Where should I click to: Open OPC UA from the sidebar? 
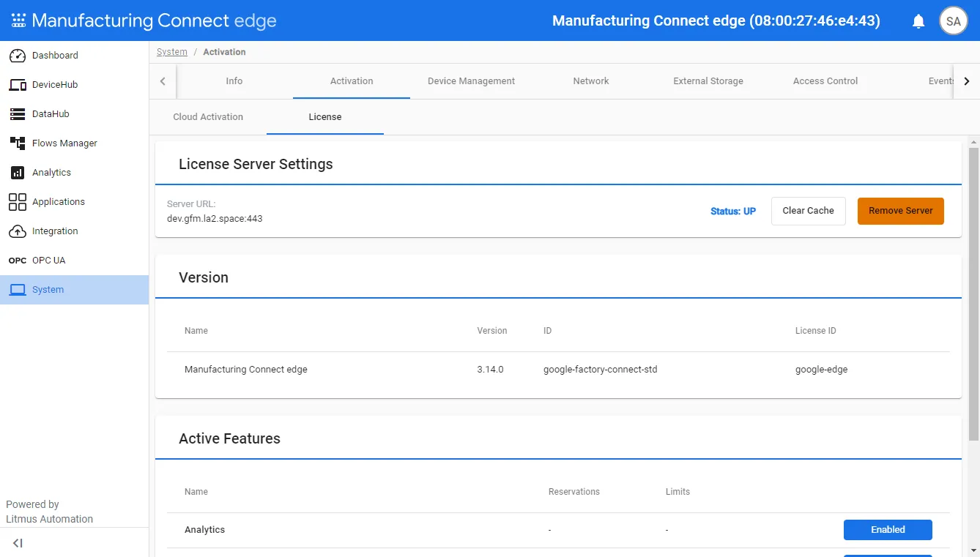click(75, 261)
